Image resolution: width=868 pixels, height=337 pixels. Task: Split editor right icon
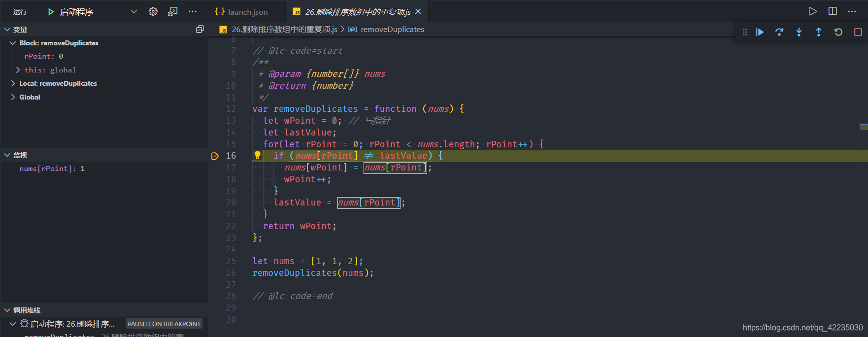coord(833,11)
